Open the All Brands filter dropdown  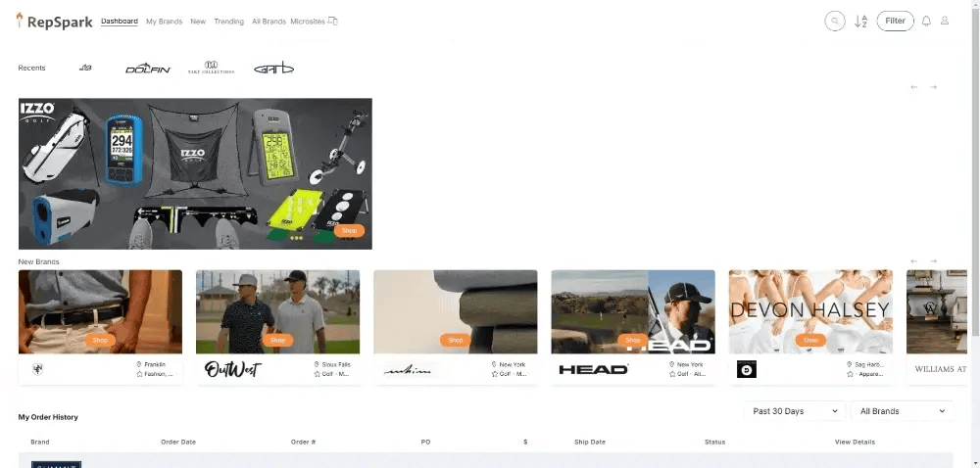coord(902,410)
